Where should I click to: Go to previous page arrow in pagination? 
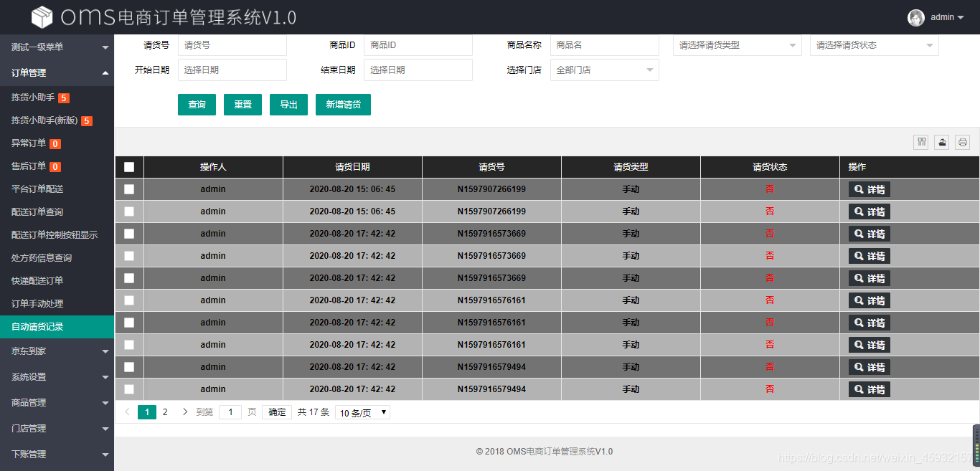point(127,411)
